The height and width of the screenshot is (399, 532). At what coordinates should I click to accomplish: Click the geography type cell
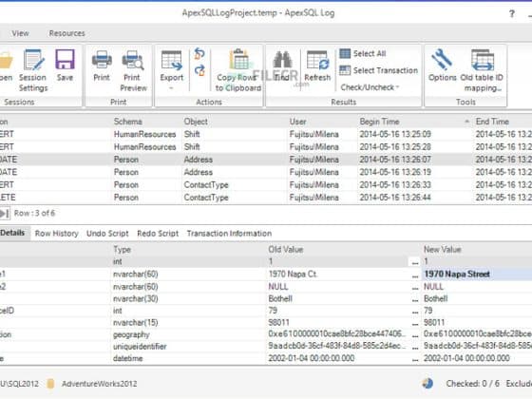pyautogui.click(x=131, y=334)
